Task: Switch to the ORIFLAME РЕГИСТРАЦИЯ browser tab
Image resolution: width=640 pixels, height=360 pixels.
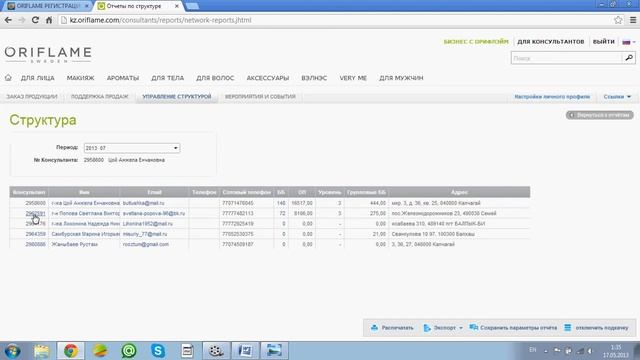Action: pos(47,6)
